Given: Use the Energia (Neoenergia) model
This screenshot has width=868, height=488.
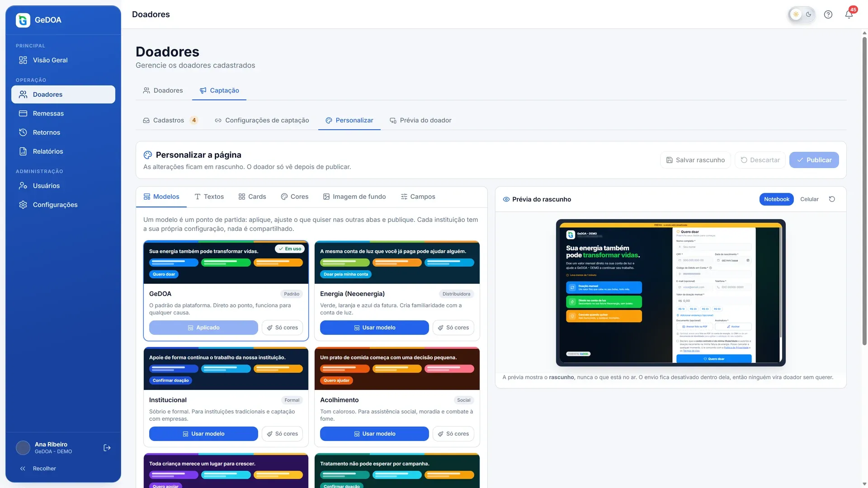Looking at the screenshot, I should pos(374,328).
